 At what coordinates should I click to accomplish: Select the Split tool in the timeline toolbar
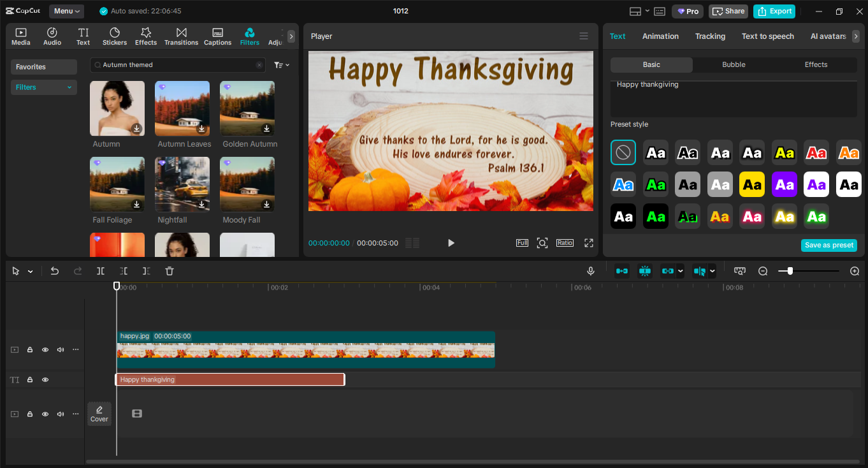pos(100,271)
